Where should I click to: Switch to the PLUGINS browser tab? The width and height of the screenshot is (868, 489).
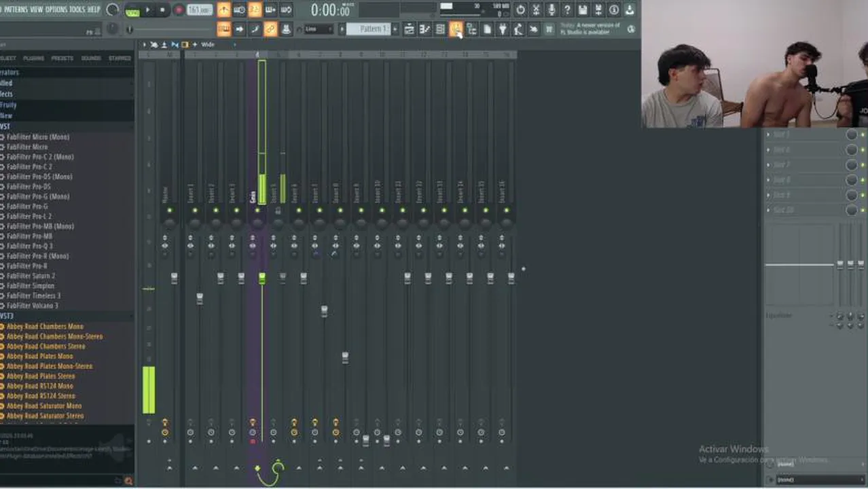[33, 58]
